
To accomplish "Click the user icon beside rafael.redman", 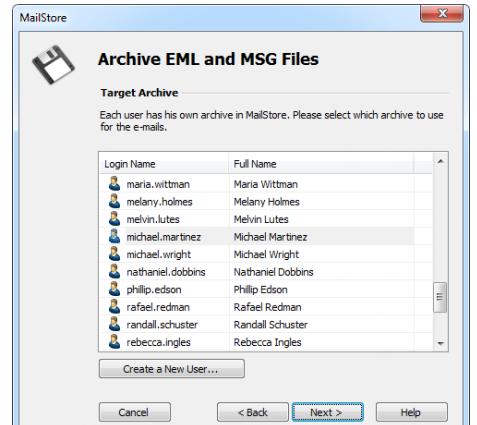I will tap(114, 307).
